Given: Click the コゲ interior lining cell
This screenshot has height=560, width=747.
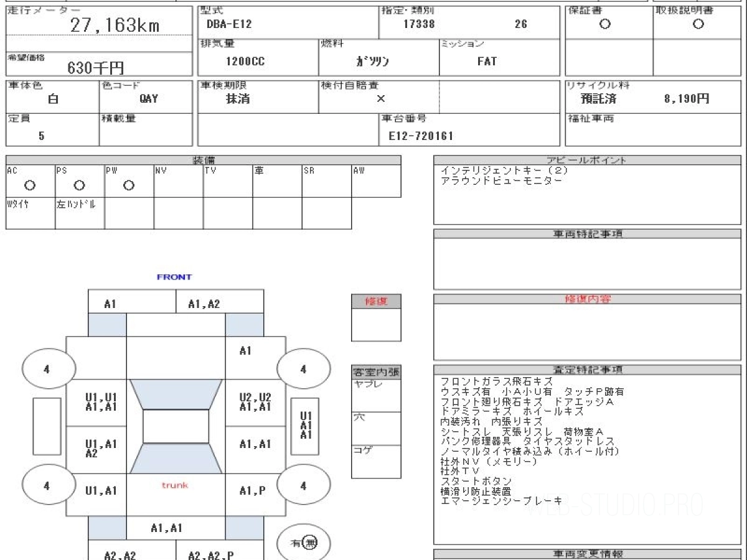Looking at the screenshot, I should [x=376, y=462].
